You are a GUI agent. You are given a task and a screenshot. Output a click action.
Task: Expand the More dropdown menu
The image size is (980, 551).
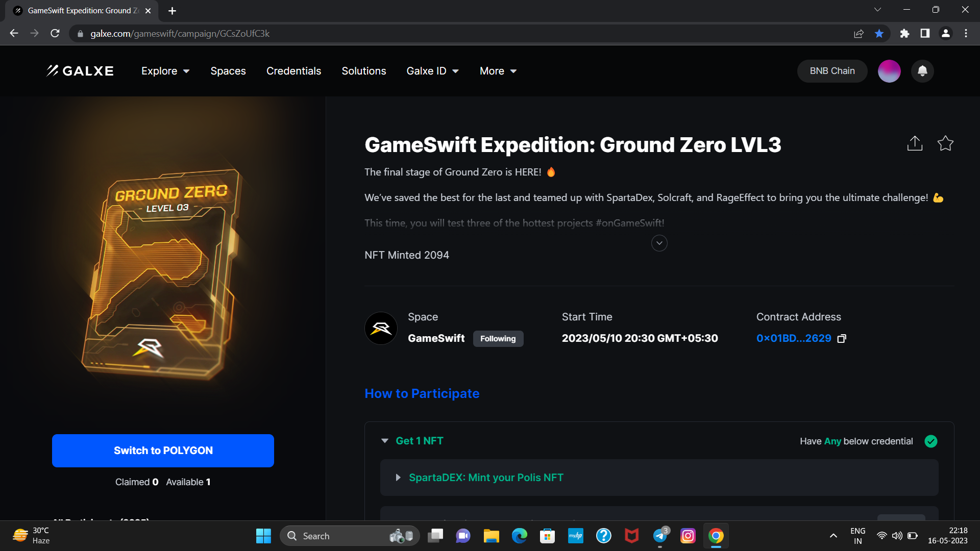[498, 71]
